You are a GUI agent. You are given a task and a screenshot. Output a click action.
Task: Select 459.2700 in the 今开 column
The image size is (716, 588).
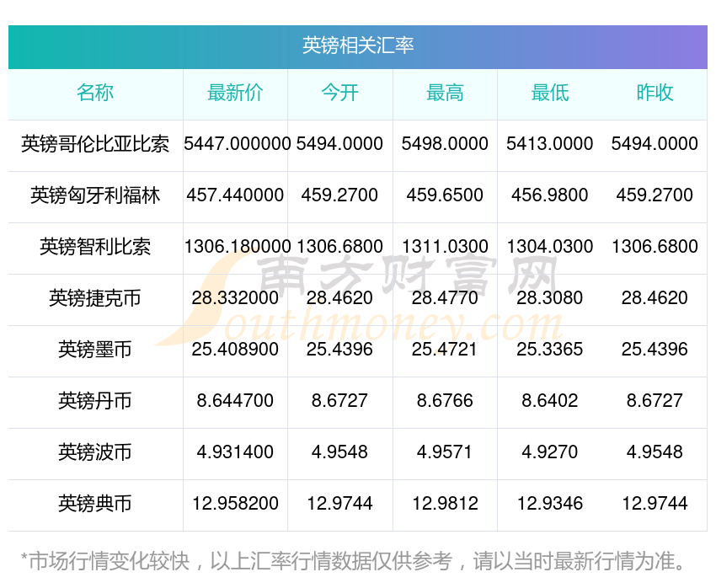(x=339, y=195)
